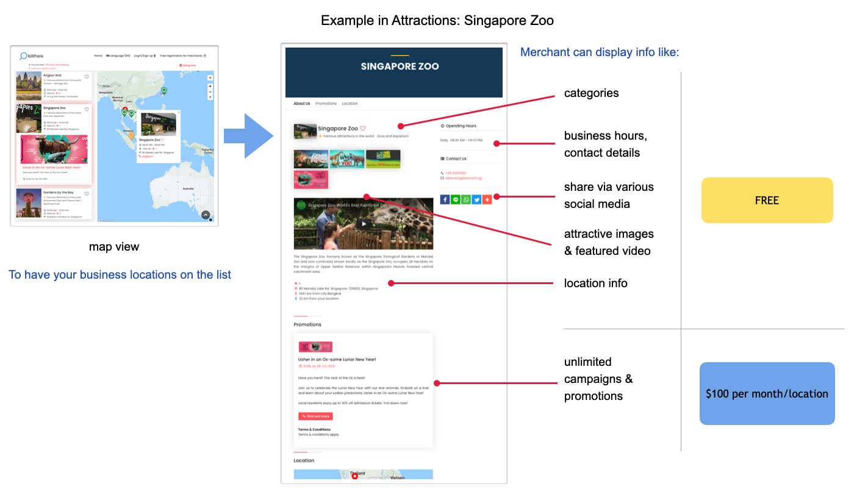Locate me on the map
This screenshot has width=868, height=489.
210,77
